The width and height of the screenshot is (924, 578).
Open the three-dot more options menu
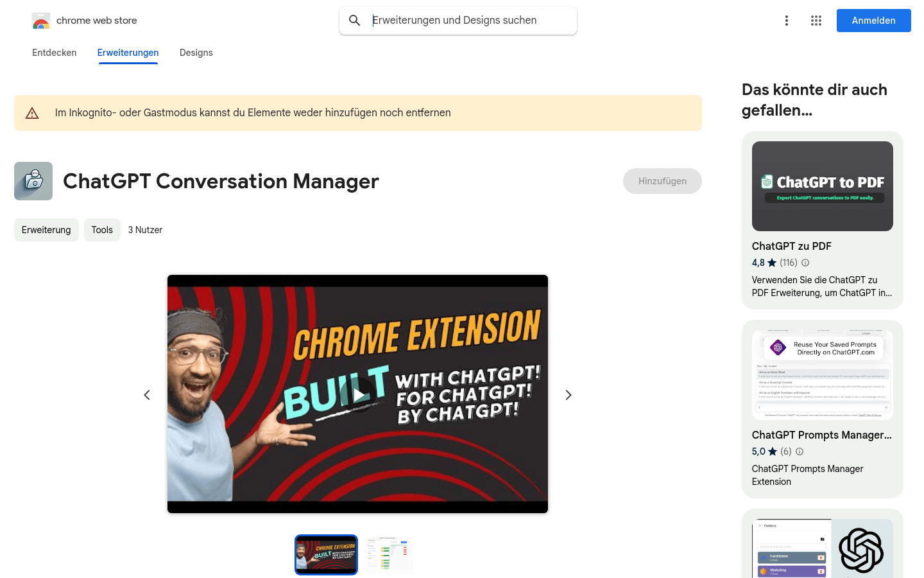787,21
